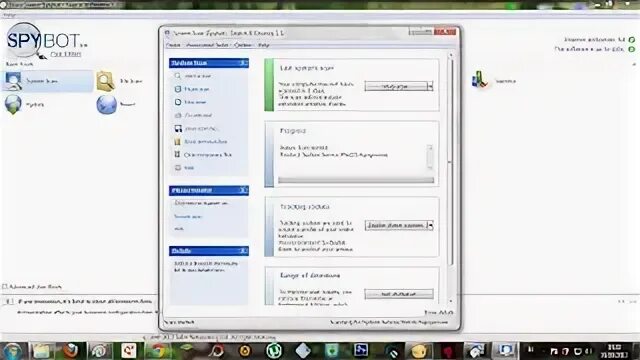This screenshot has height=360, width=640.
Task: Click the system tray clock
Action: (x=615, y=351)
